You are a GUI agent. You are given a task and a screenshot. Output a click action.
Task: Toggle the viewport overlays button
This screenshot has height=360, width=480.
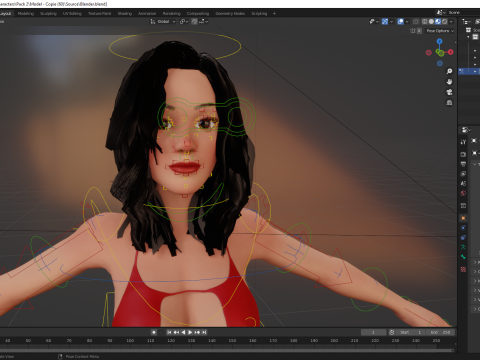400,21
